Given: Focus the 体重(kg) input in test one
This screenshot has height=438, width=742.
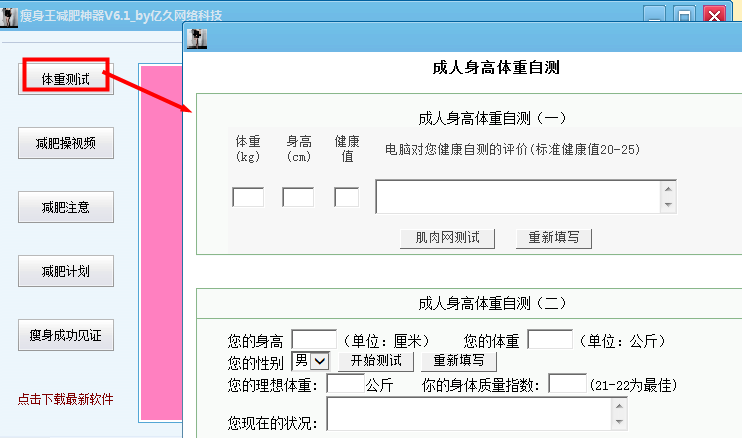Looking at the screenshot, I should (248, 197).
